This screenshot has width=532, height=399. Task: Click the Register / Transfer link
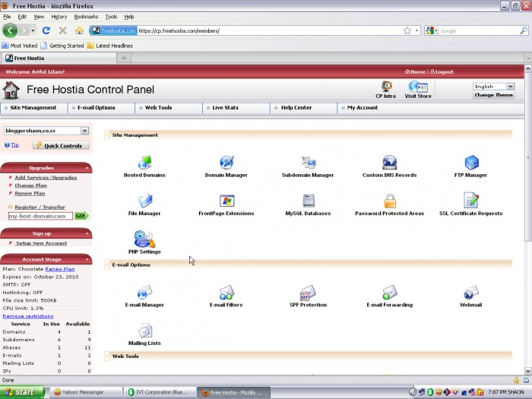(40, 207)
